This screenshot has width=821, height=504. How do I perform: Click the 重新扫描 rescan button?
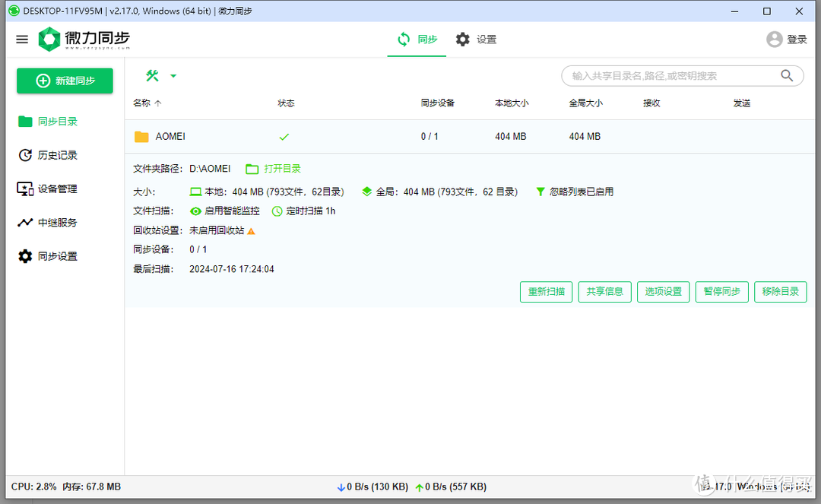(546, 291)
